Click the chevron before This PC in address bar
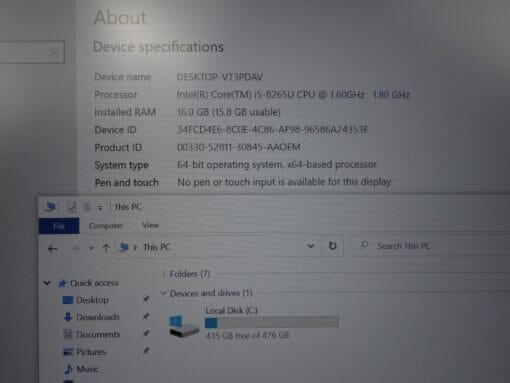Screen dimensions: 510x383 tap(135, 247)
